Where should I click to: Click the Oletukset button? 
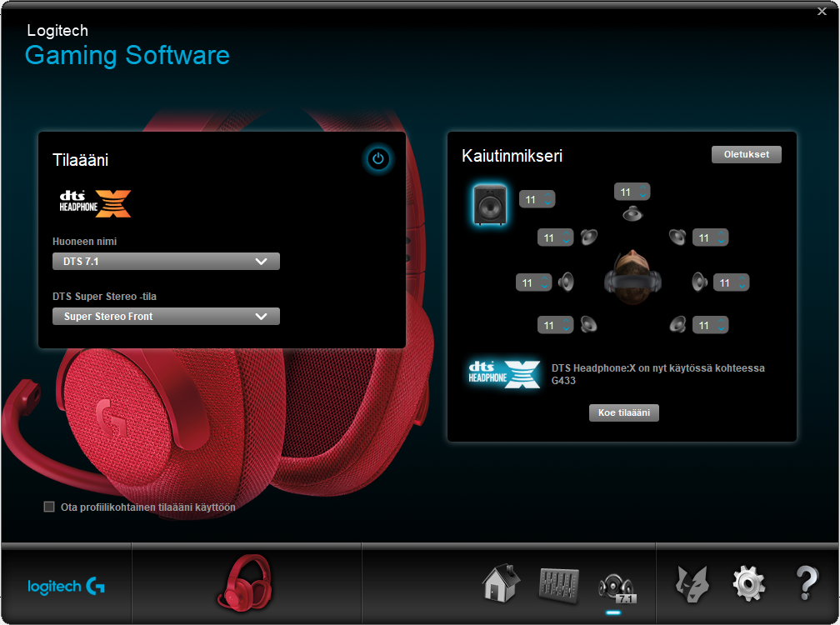click(x=747, y=154)
